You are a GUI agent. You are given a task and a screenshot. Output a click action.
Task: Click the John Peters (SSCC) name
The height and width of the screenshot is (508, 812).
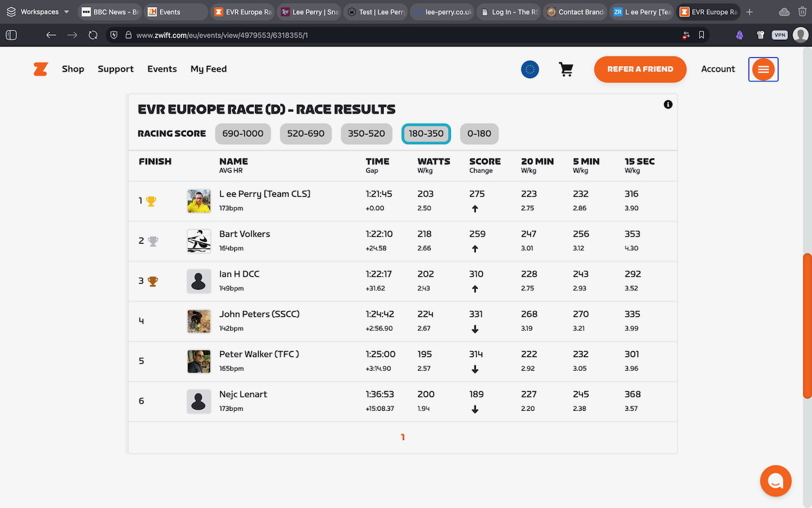coord(259,314)
